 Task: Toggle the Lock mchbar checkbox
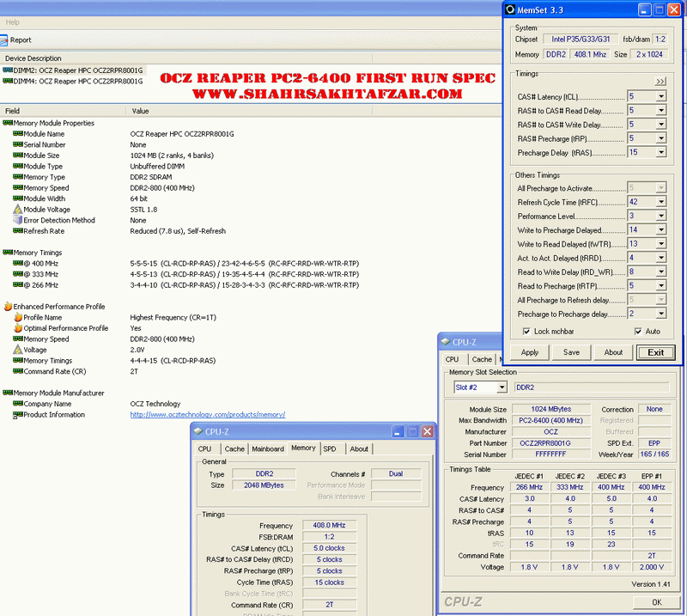pyautogui.click(x=526, y=332)
